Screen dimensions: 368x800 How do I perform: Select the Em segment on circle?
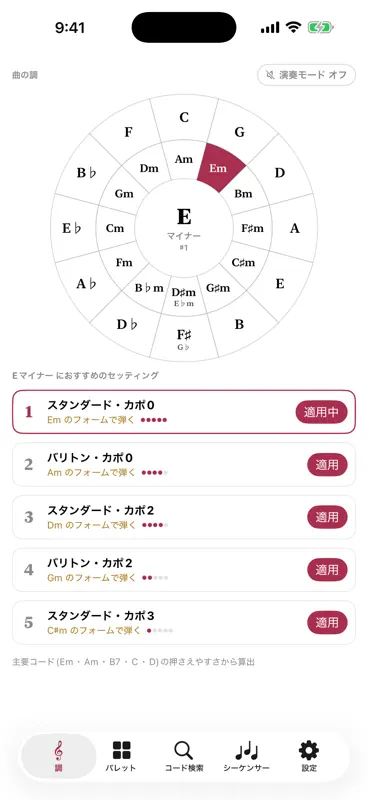[220, 168]
